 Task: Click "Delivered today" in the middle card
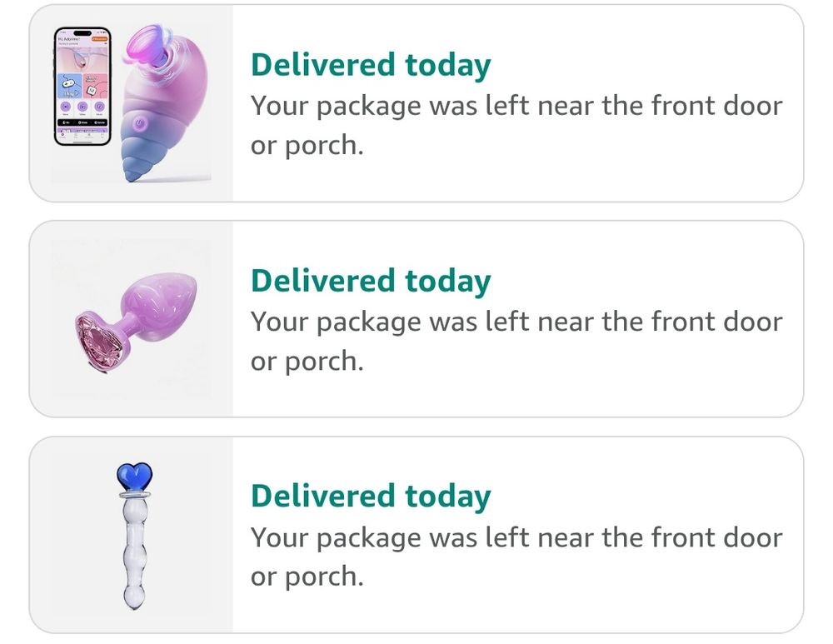pos(371,281)
